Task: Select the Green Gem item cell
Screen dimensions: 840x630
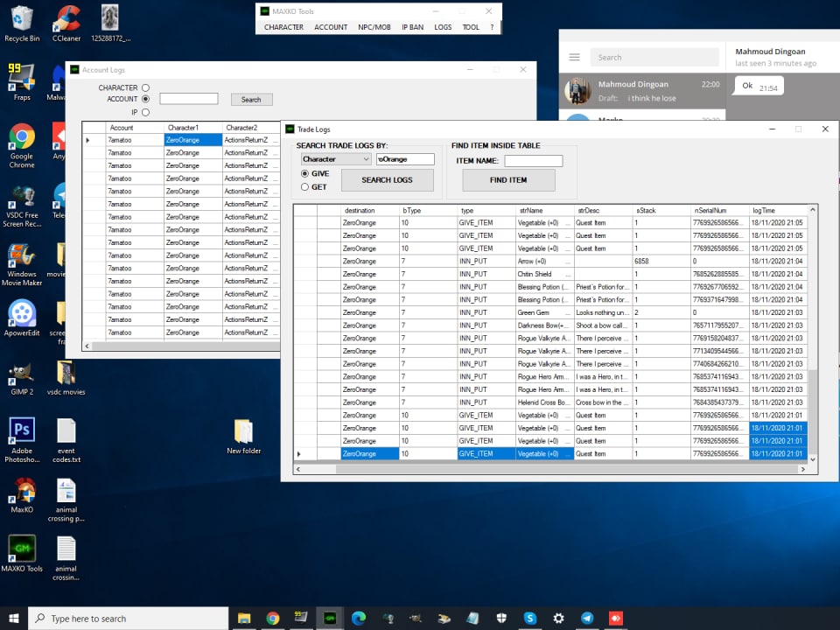Action: click(x=544, y=312)
